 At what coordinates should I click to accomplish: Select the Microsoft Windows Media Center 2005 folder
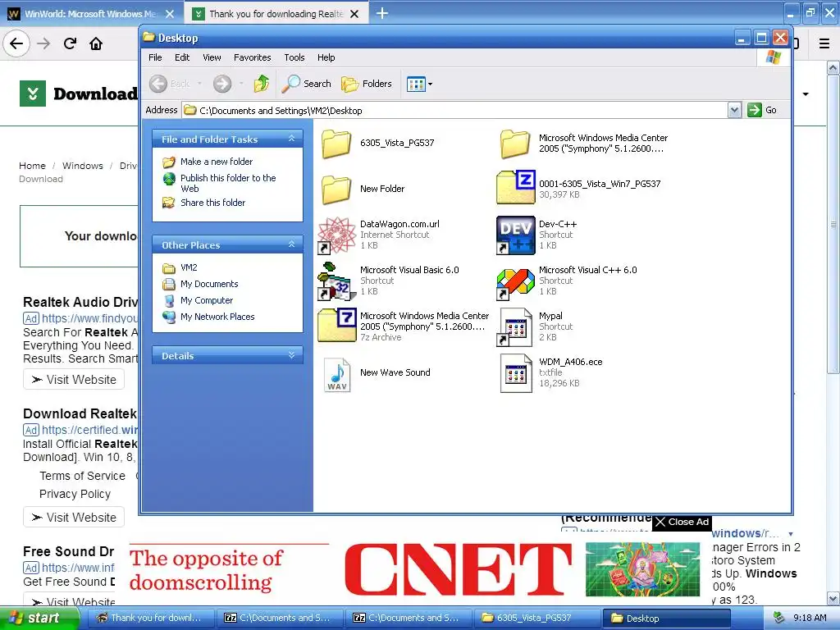pos(515,144)
